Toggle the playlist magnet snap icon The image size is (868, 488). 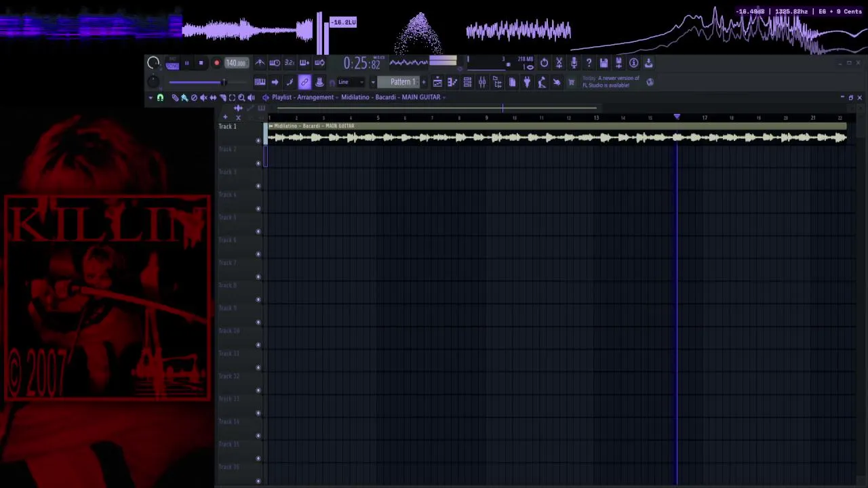(160, 98)
